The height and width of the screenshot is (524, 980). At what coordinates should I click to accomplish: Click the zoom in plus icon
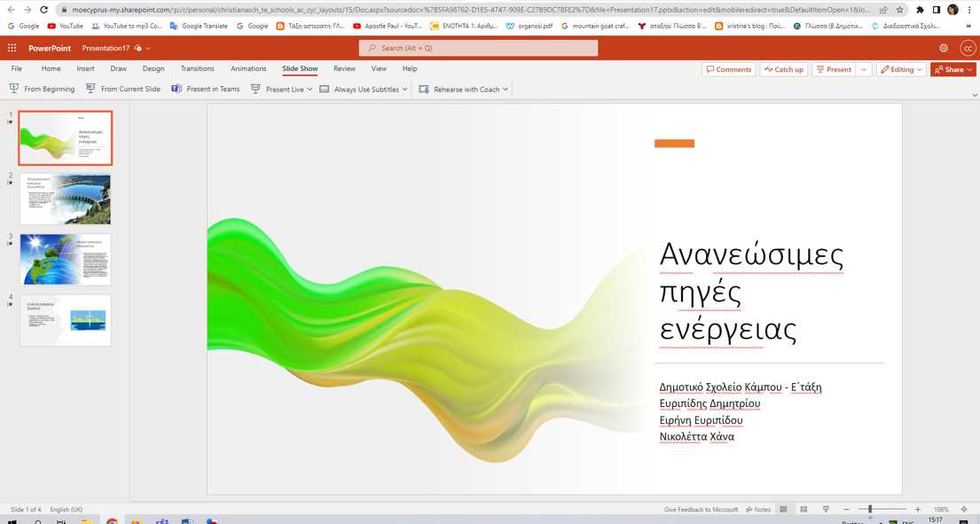coord(918,510)
